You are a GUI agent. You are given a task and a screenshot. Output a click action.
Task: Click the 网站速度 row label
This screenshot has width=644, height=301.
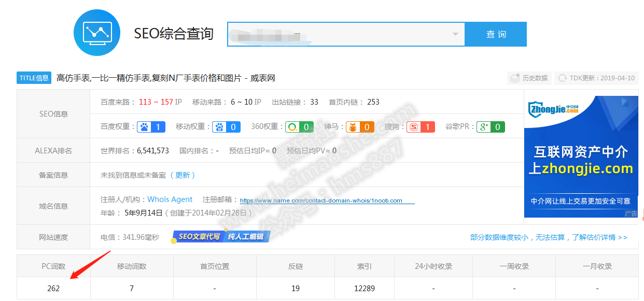point(53,237)
